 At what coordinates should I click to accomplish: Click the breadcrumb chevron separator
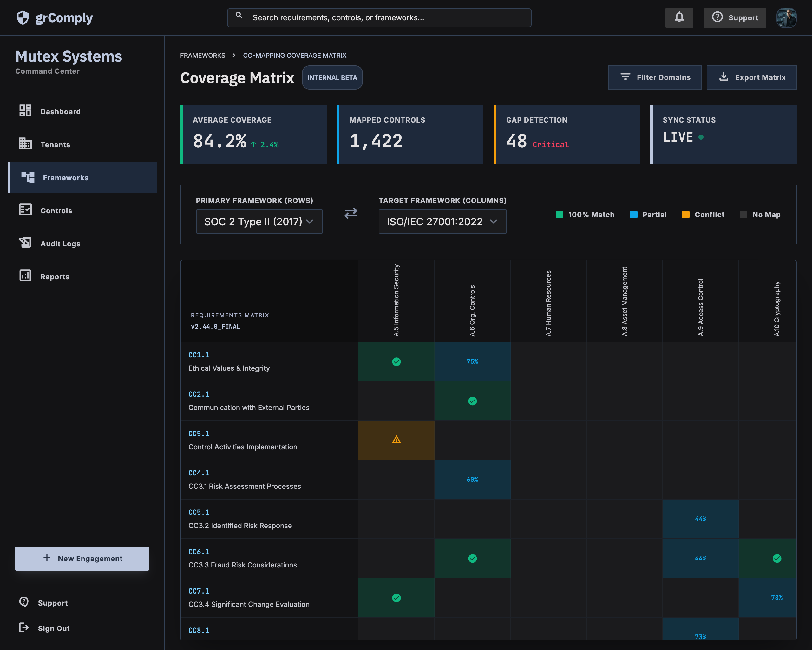click(234, 56)
